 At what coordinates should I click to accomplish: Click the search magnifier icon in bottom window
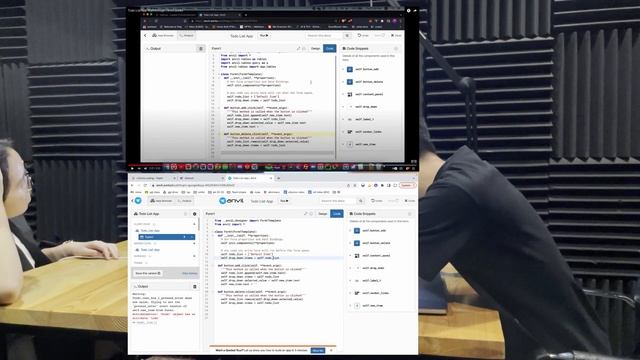point(360,201)
